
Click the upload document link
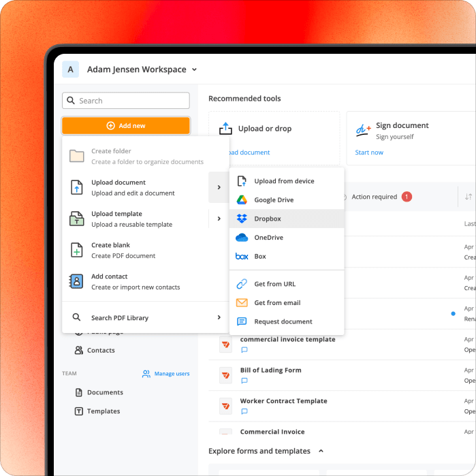[x=249, y=153]
